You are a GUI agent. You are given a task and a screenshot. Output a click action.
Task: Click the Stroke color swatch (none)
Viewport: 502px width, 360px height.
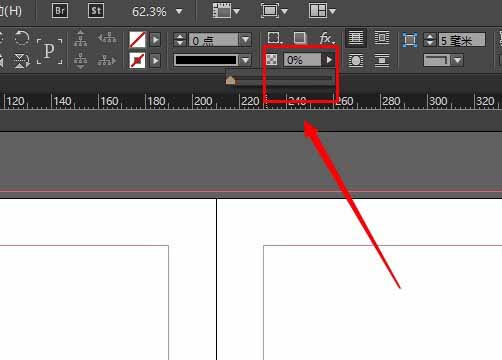tap(137, 60)
